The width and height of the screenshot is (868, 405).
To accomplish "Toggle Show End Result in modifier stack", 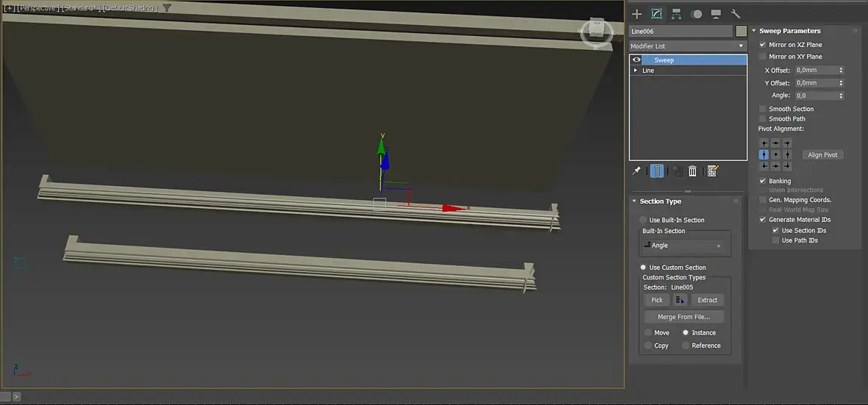I will [x=657, y=171].
